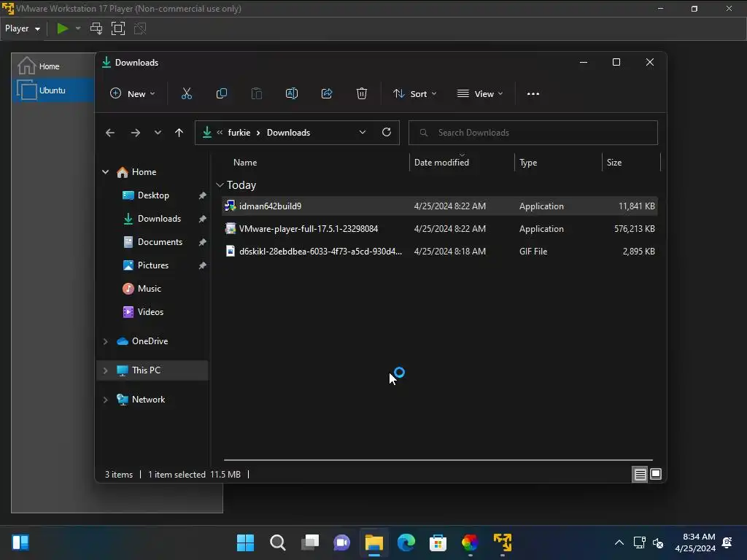This screenshot has height=560, width=747.
Task: Collapse the Today group
Action: point(220,185)
